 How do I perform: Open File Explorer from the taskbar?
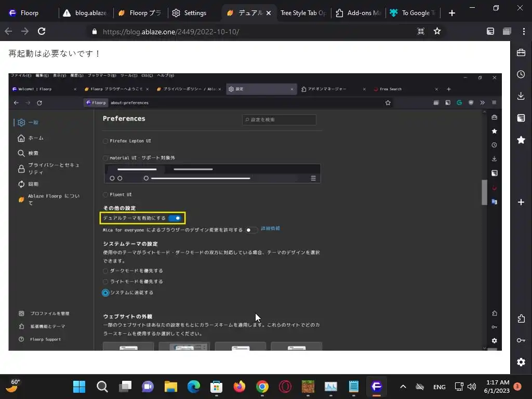[x=170, y=387]
